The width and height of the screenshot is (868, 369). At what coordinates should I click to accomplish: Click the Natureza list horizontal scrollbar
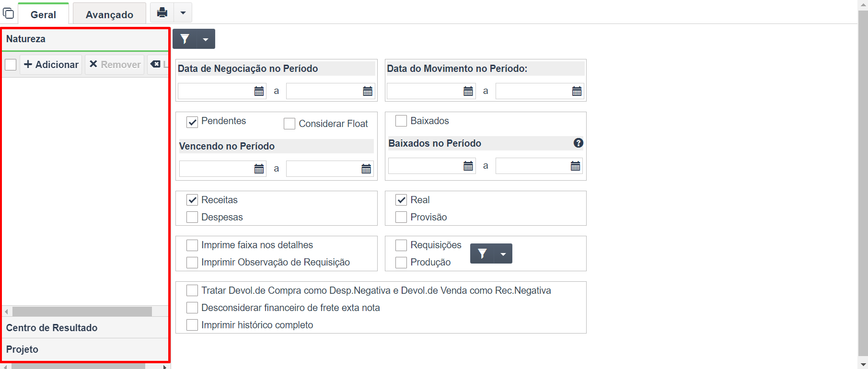tap(82, 312)
